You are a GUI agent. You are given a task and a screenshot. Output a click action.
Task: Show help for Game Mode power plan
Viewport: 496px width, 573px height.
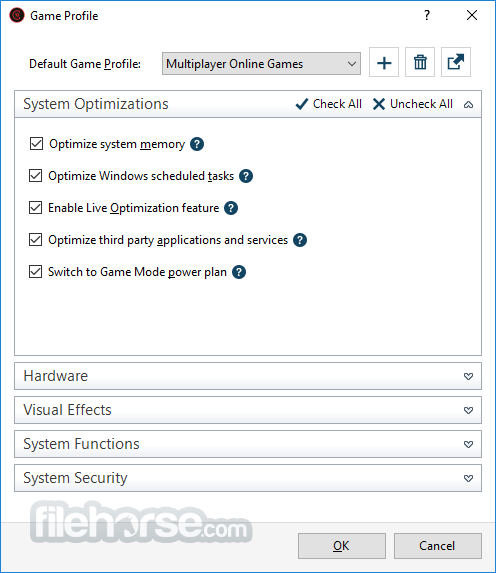pos(239,272)
